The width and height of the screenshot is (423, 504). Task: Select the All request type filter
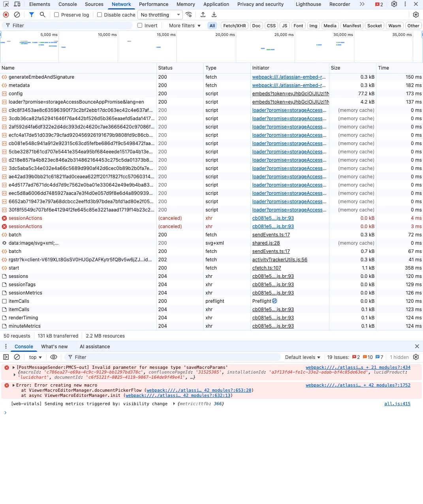pyautogui.click(x=212, y=26)
